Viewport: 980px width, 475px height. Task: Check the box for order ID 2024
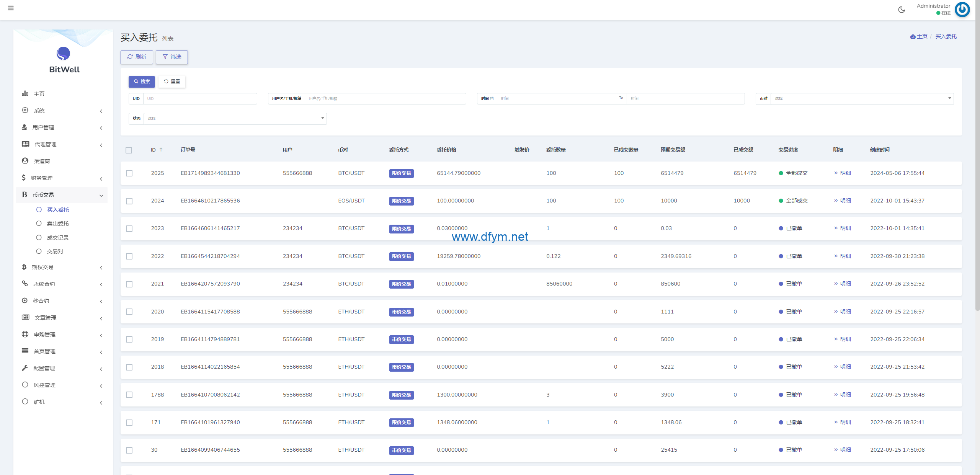[x=129, y=201]
